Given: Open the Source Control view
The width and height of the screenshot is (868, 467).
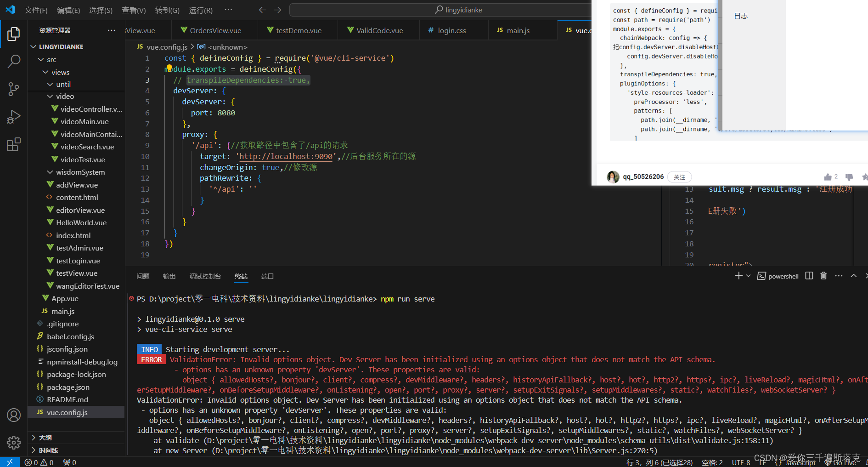Looking at the screenshot, I should [14, 89].
